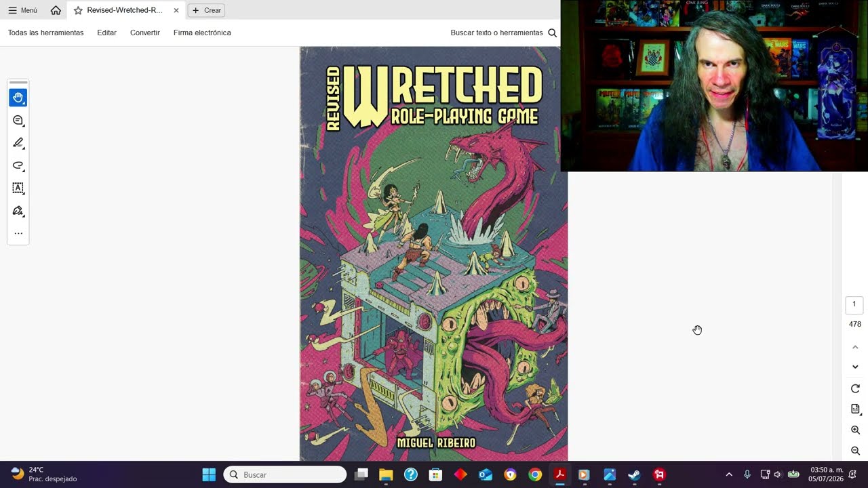This screenshot has height=488, width=868.
Task: Click Buscar texto o herramientas field
Action: (x=496, y=33)
